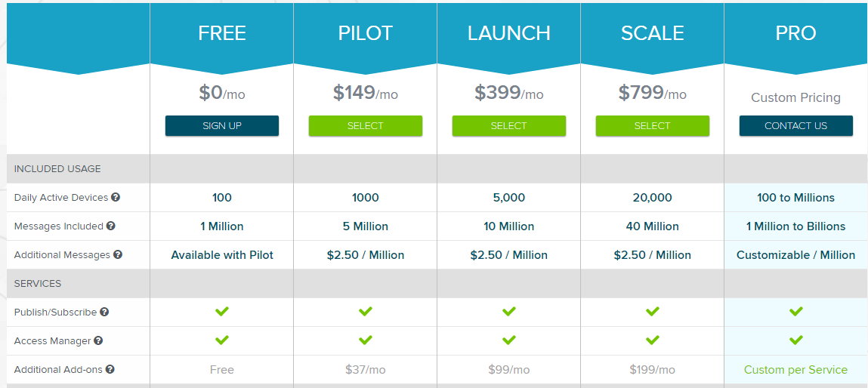868x388 pixels.
Task: Click Access Manager checkmark in PRO column
Action: click(796, 340)
